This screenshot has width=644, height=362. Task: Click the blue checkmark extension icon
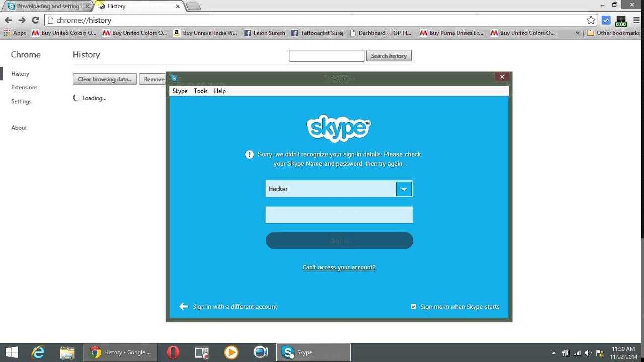tap(606, 20)
